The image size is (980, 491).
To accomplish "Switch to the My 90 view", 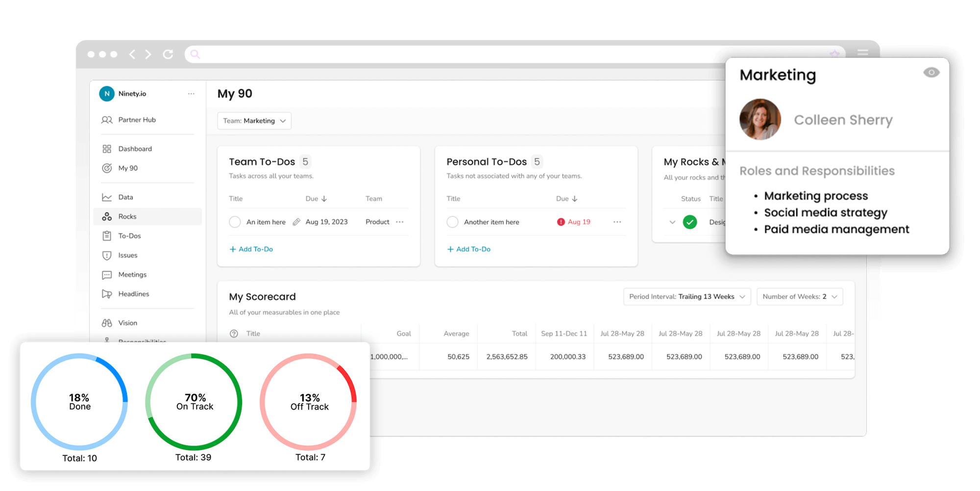I will [127, 168].
